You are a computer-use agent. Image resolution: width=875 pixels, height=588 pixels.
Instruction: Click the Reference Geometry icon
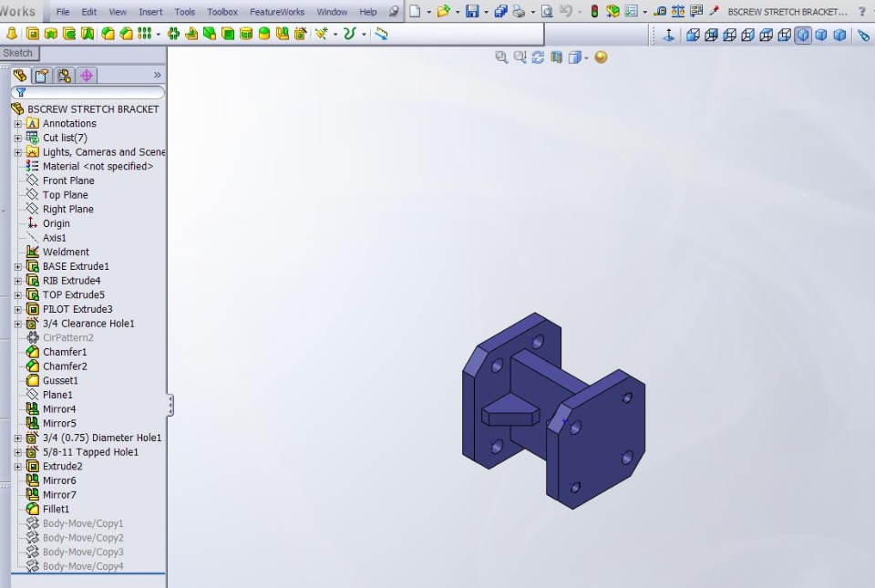pyautogui.click(x=322, y=34)
